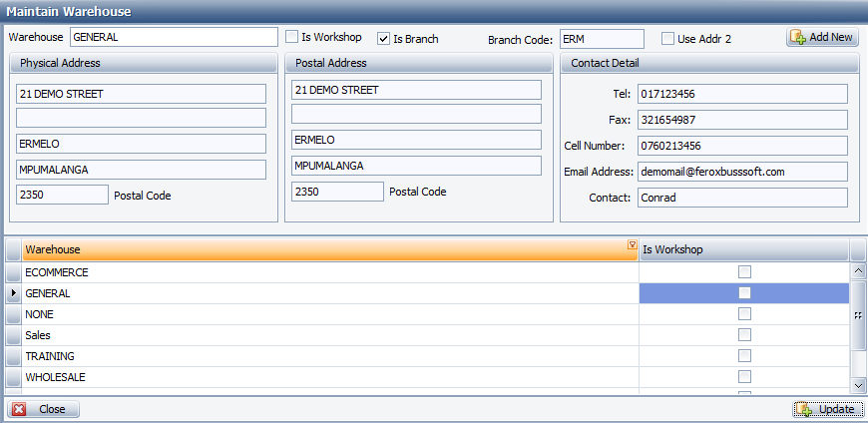Image resolution: width=868 pixels, height=423 pixels.
Task: Select the ECOMMERCE warehouse row
Action: (330, 272)
